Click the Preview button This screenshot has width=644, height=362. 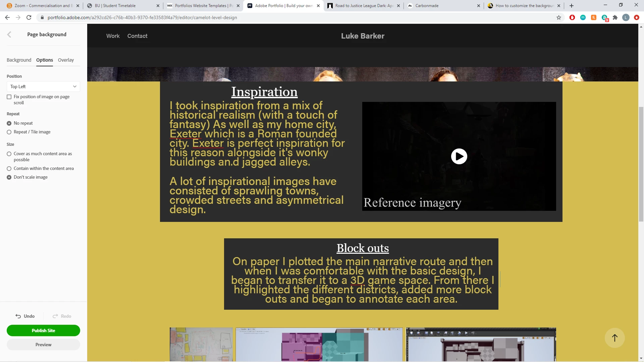click(x=43, y=345)
